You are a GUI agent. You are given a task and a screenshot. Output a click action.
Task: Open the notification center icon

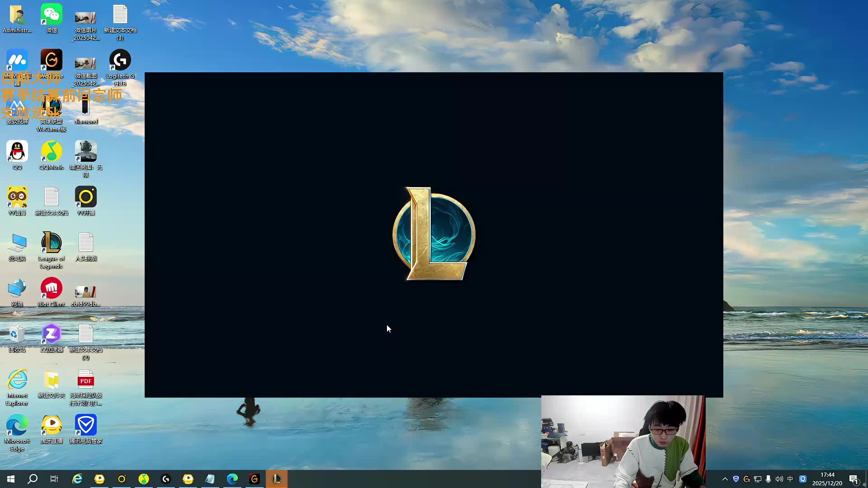[x=854, y=479]
